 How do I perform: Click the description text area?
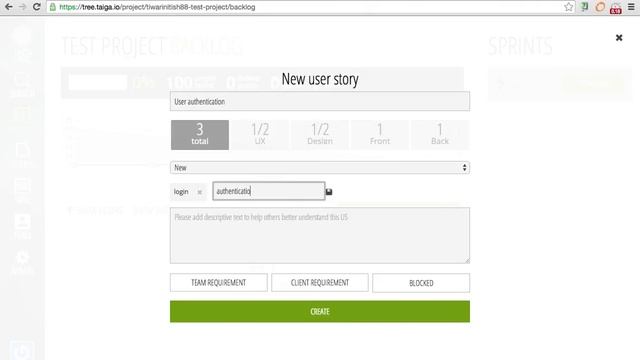(x=320, y=236)
